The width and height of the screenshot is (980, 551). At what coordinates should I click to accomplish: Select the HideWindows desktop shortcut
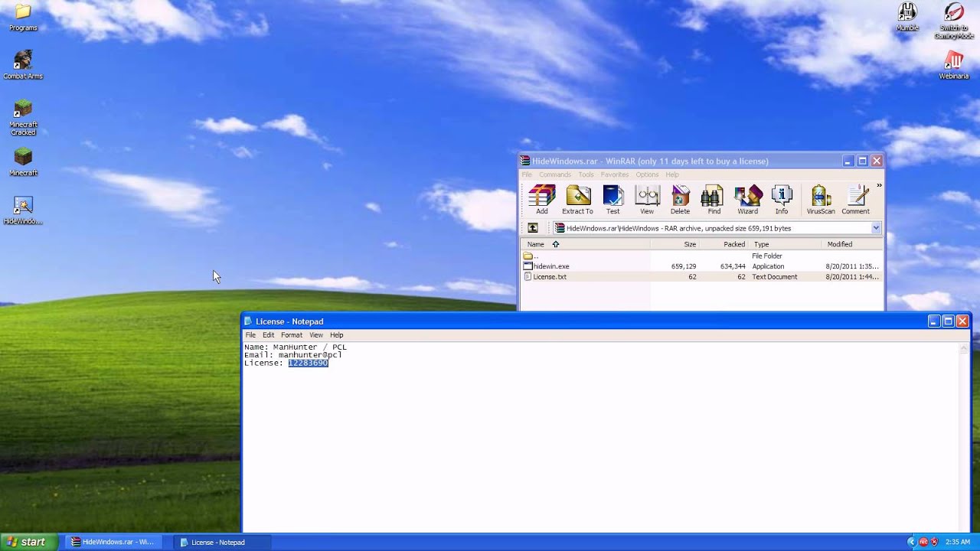(23, 210)
